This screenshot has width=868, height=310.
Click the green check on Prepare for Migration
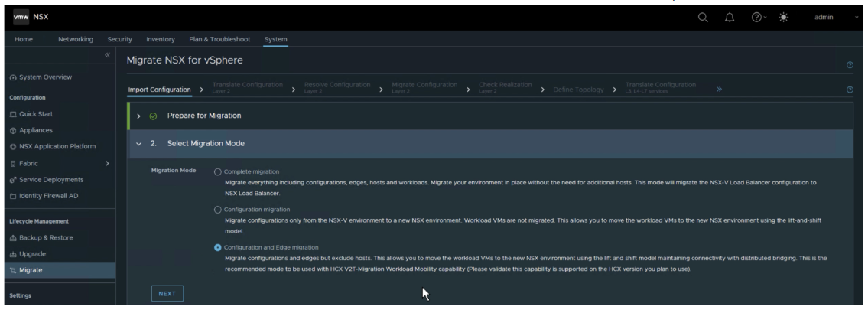click(154, 116)
